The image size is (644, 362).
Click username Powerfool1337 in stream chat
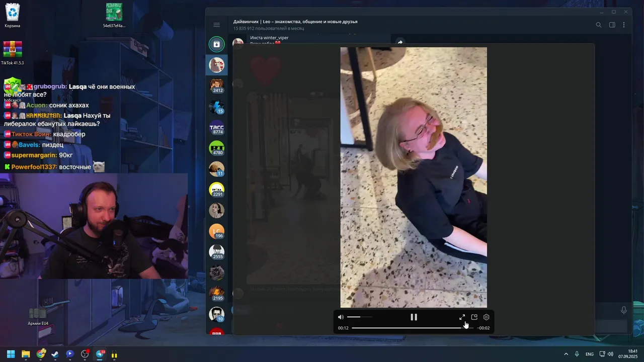click(34, 166)
